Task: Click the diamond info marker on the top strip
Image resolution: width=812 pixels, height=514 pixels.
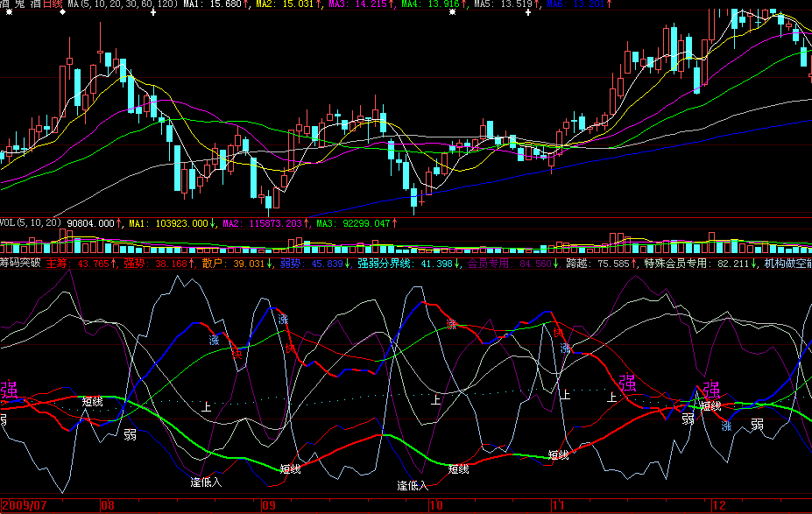Action: click(x=63, y=12)
